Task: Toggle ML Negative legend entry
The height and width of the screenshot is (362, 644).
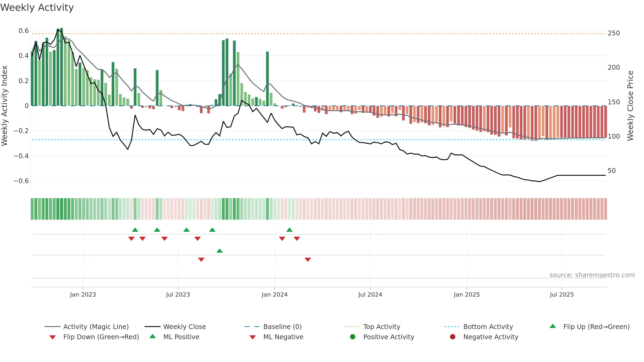Action: (276, 337)
